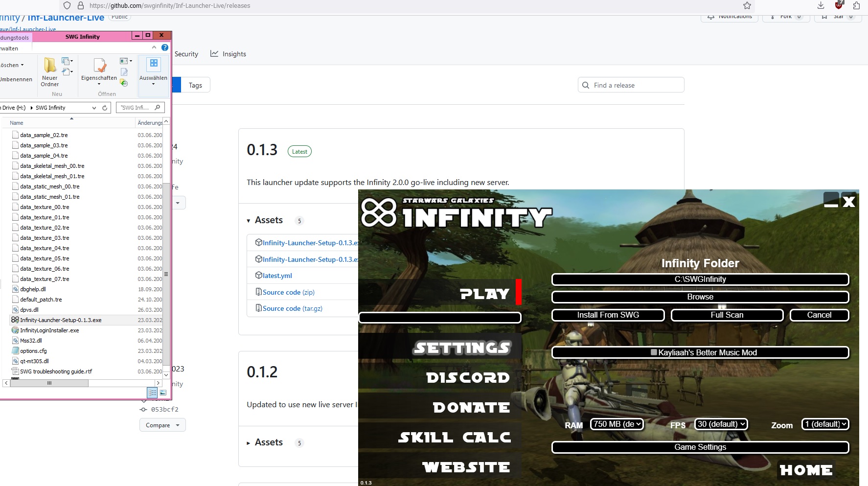This screenshot has width=868, height=486.
Task: Open the easy access dropdown in Neu group
Action: coord(67,72)
